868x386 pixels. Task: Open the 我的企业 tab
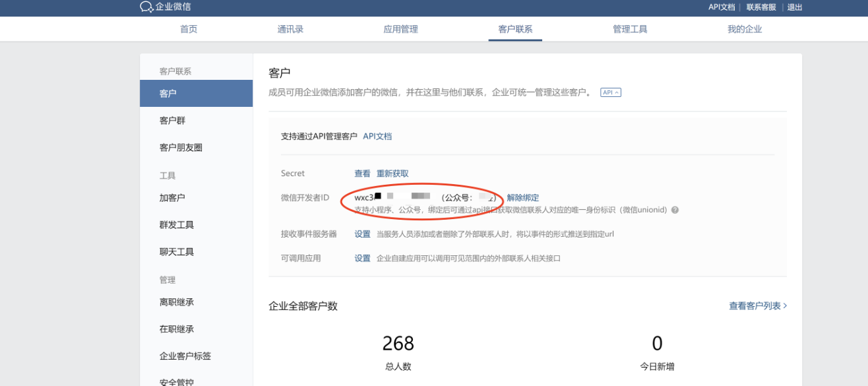(x=745, y=29)
